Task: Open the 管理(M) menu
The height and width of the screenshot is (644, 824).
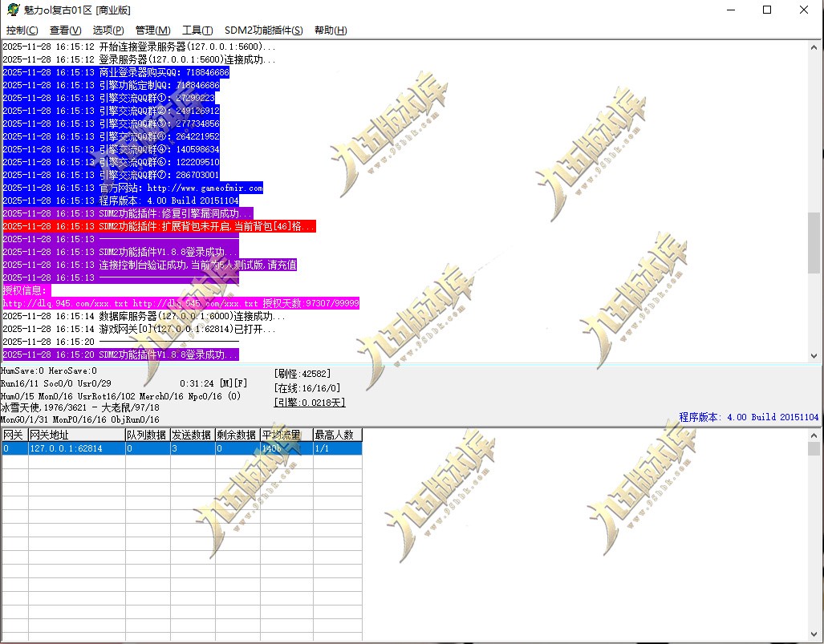Action: (x=153, y=30)
